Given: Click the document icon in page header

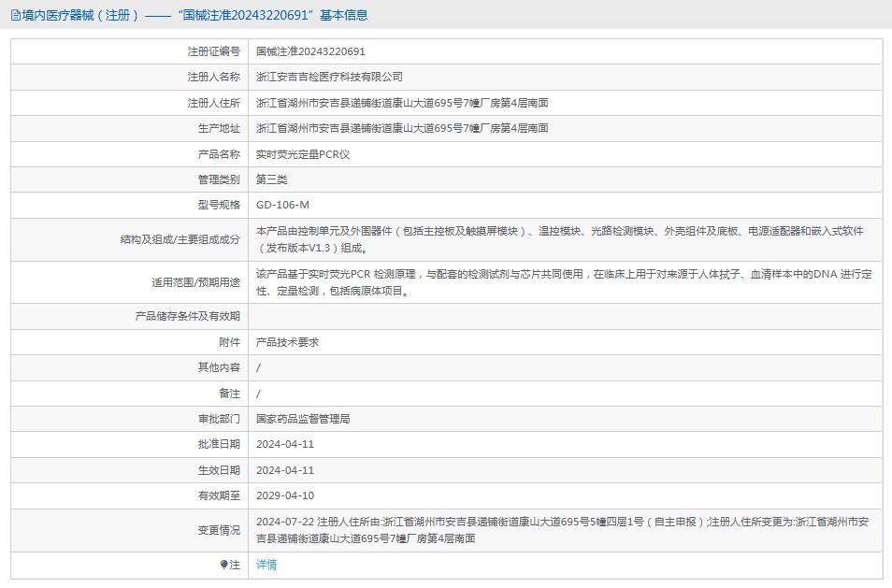Looking at the screenshot, I should [15, 15].
